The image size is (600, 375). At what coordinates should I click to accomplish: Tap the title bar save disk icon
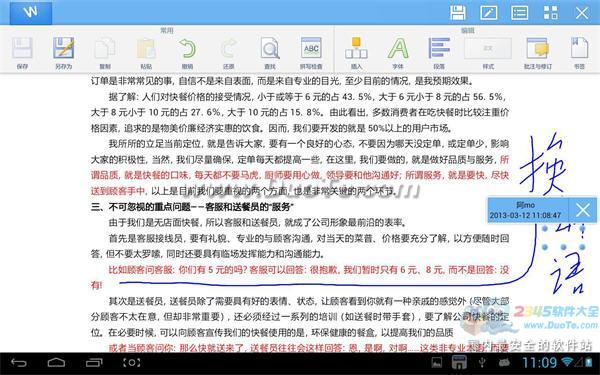pyautogui.click(x=458, y=13)
